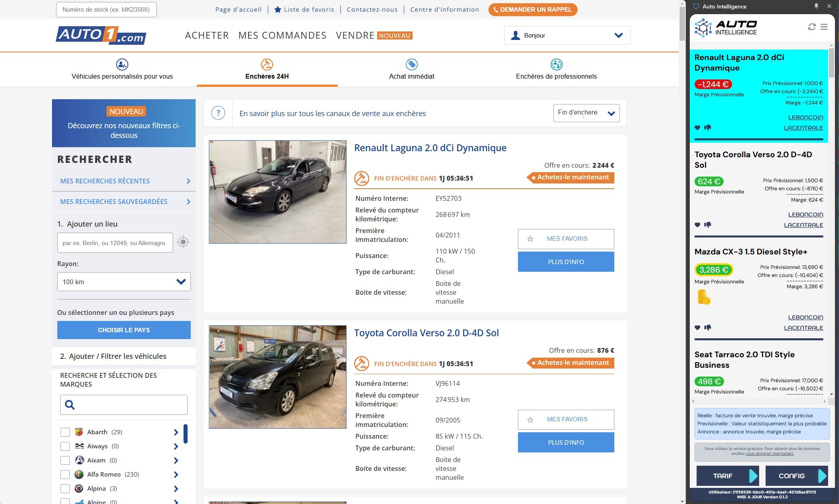Open the Rayon 100 km dropdown
Screen dimensions: 839x504
coord(124,282)
